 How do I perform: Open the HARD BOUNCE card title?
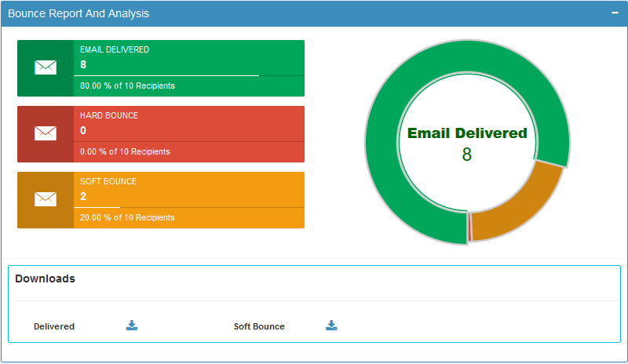[x=109, y=115]
